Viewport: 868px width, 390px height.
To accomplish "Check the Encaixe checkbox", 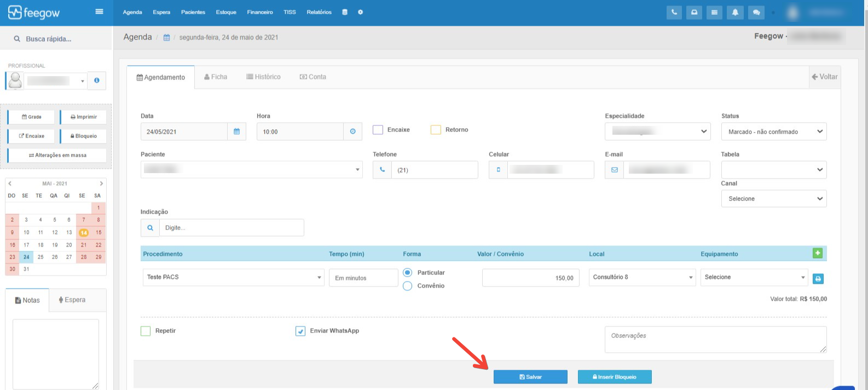I will pyautogui.click(x=378, y=130).
